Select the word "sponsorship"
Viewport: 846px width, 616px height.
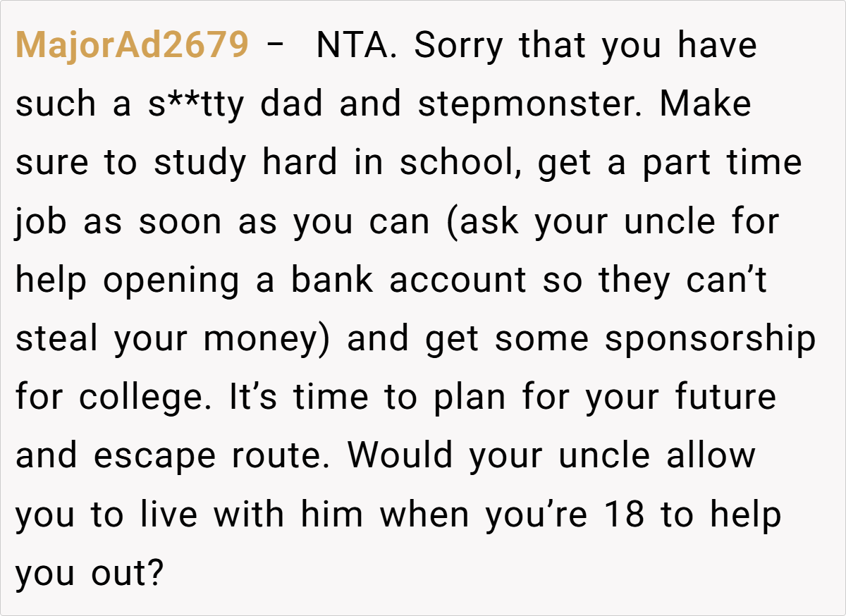[x=710, y=339]
